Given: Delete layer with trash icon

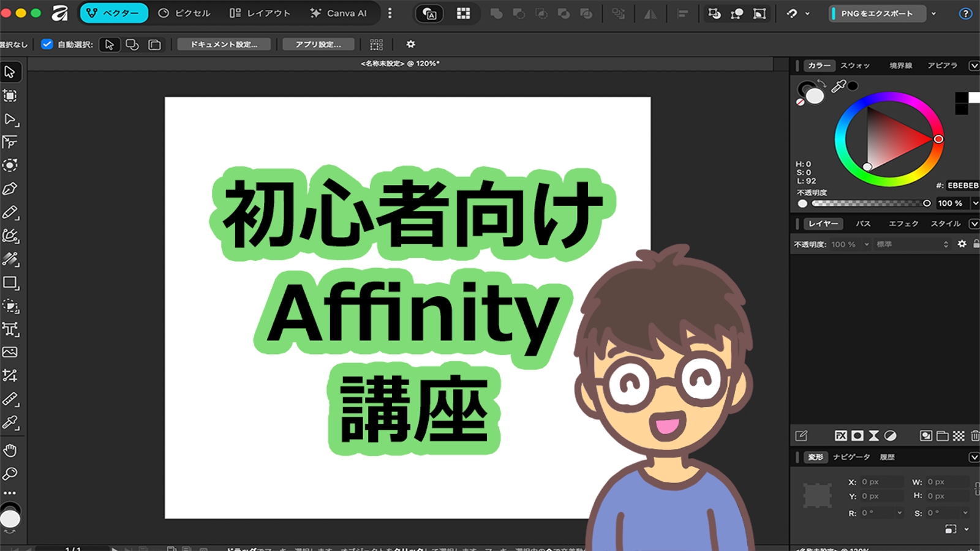Looking at the screenshot, I should (x=975, y=435).
